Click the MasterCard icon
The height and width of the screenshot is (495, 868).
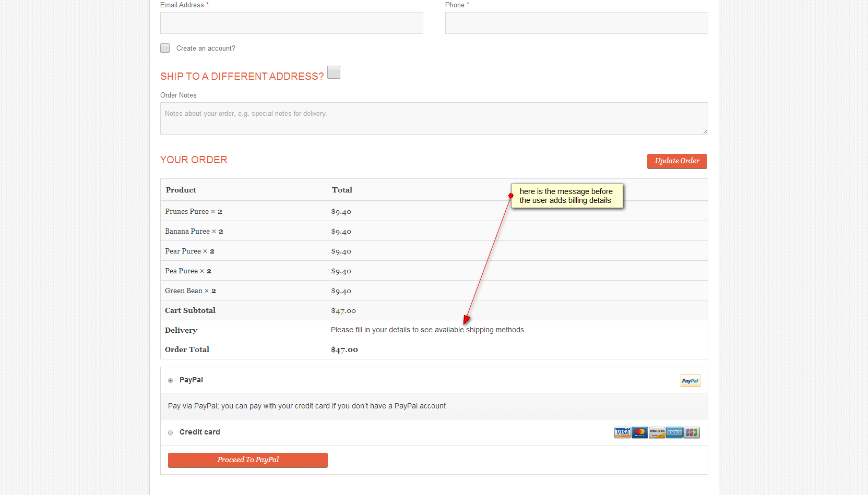(639, 432)
